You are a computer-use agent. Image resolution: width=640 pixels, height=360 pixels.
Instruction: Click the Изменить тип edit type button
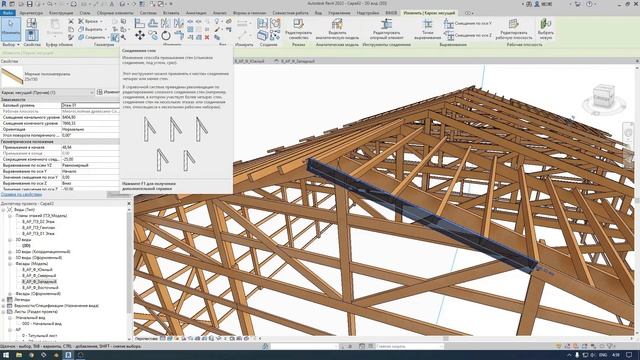click(x=109, y=93)
